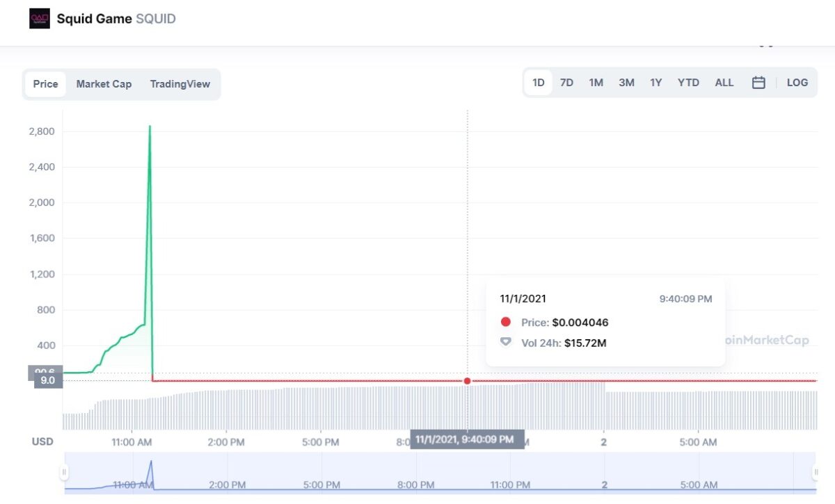Click the left handle of range selector
Screen dimensions: 835x504
click(64, 472)
